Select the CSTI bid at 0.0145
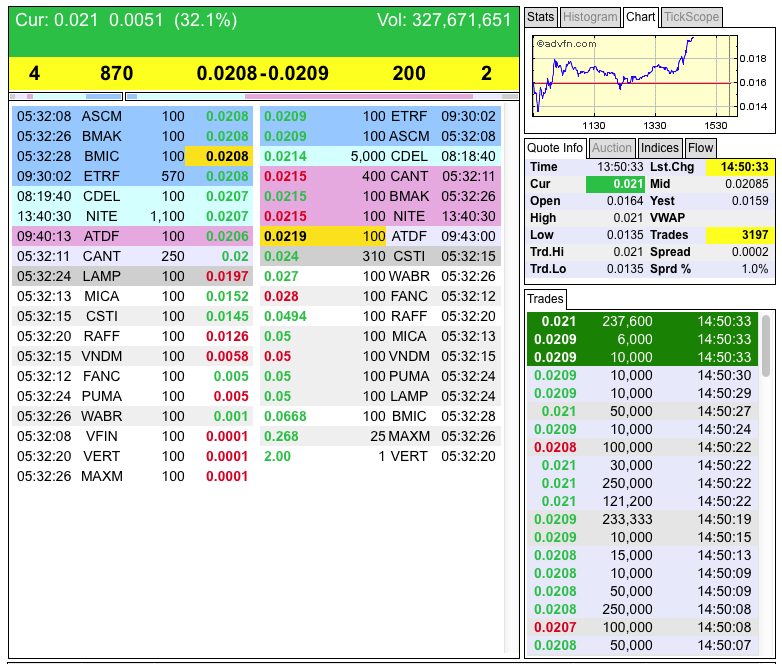782x664 pixels. tap(132, 316)
